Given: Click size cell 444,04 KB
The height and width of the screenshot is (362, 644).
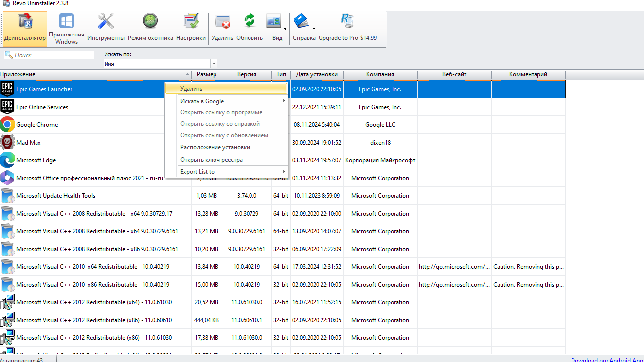Looking at the screenshot, I should click(207, 320).
